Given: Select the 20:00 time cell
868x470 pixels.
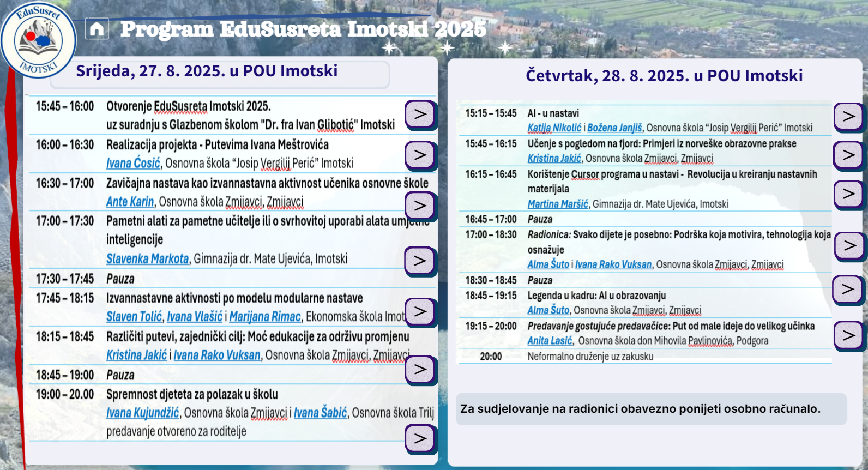Looking at the screenshot, I should point(491,357).
